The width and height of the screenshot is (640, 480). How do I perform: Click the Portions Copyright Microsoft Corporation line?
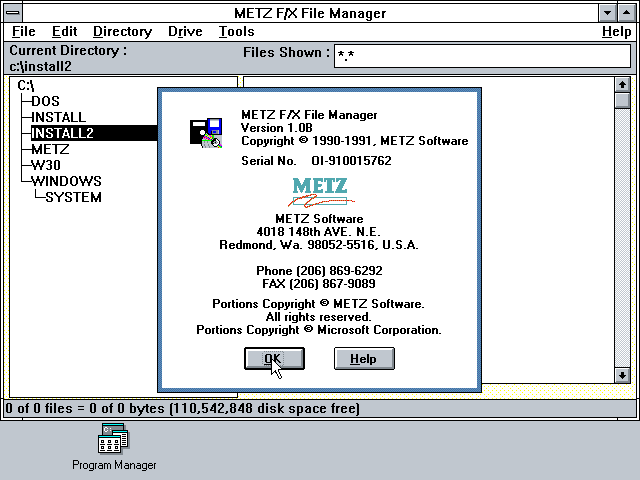pos(319,330)
